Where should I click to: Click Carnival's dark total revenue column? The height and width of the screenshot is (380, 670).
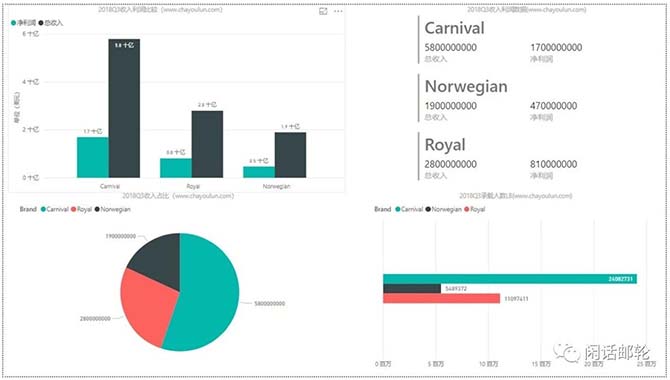pyautogui.click(x=124, y=108)
